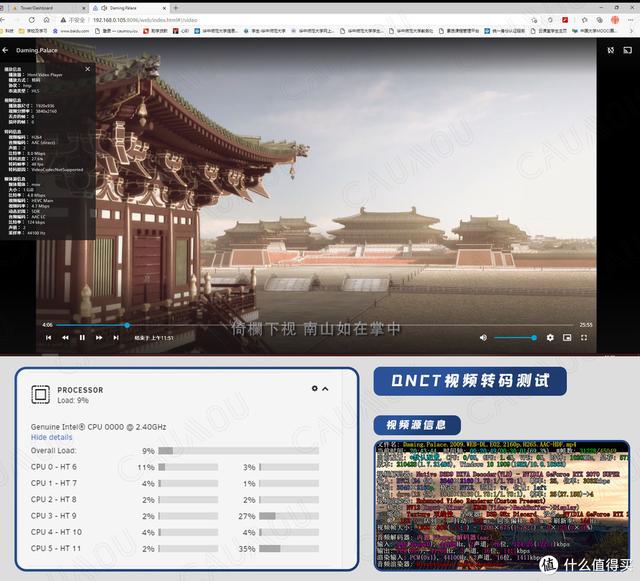Click the CPU 3 - HT 9 row label
Image resolution: width=640 pixels, height=581 pixels.
pos(53,516)
